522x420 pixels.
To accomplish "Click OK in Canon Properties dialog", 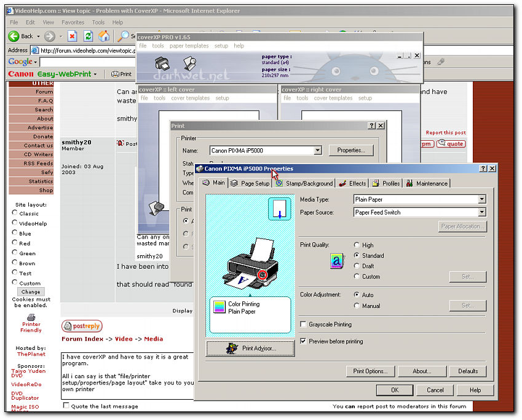I will (395, 390).
